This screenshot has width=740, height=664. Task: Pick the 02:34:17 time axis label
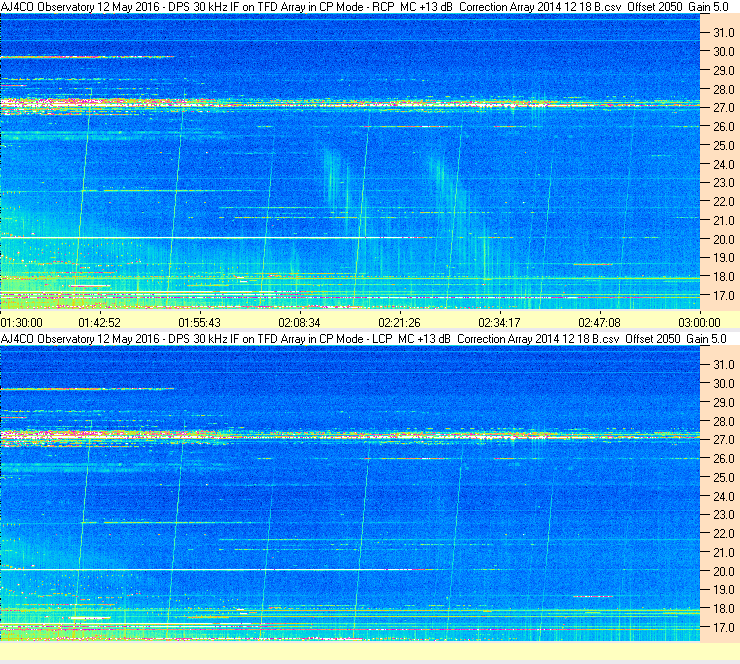pyautogui.click(x=500, y=323)
